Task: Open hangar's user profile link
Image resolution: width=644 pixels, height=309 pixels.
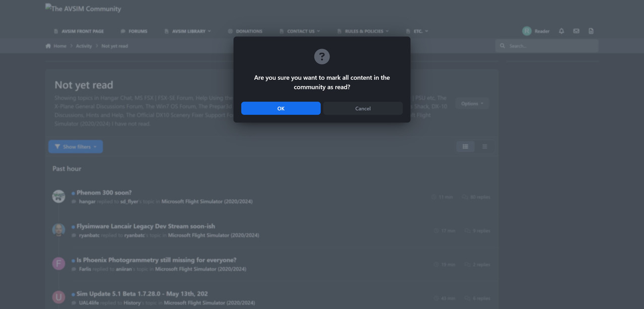Action: [x=87, y=202]
